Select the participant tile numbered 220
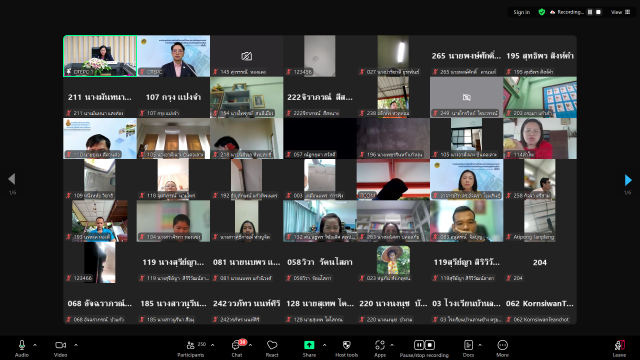 tap(393, 304)
